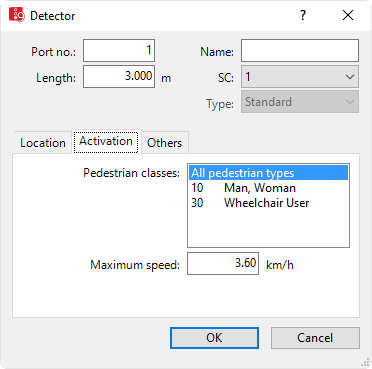Select the Wheelchair User pedestrian class
This screenshot has height=369, width=372.
click(x=268, y=203)
